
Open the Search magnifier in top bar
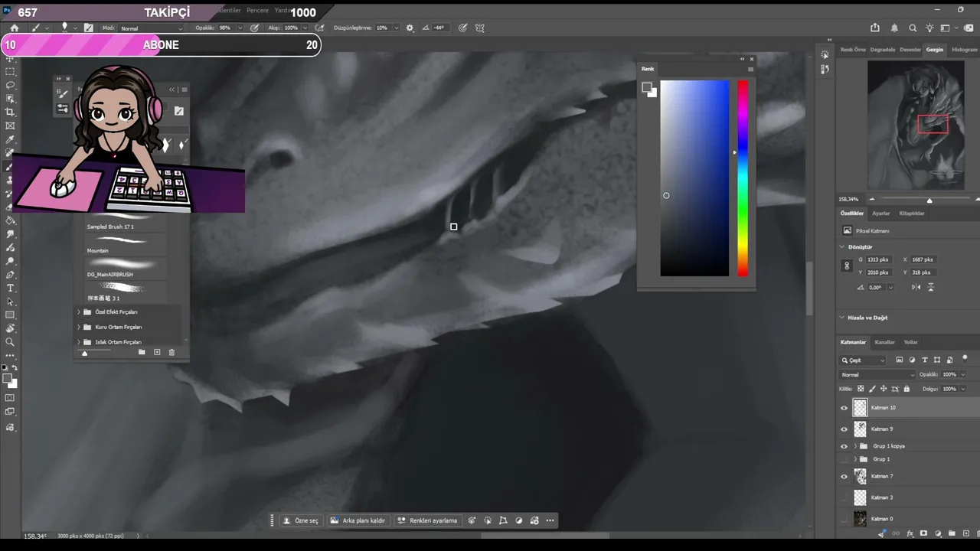click(913, 28)
